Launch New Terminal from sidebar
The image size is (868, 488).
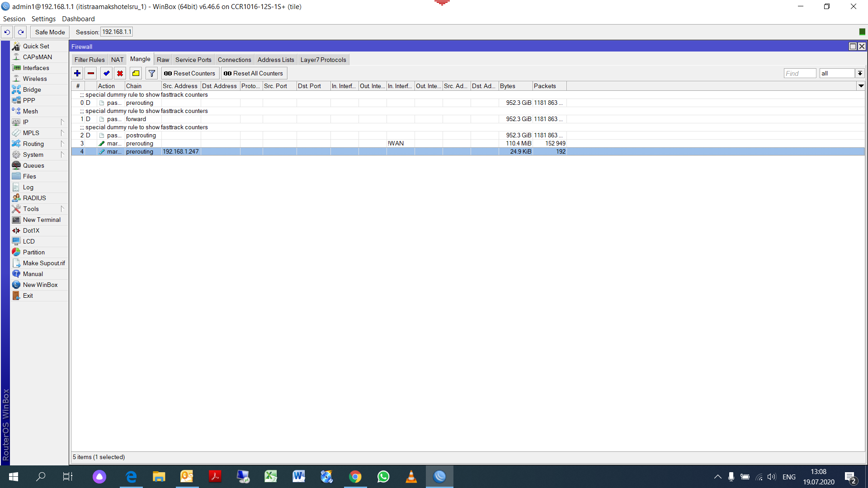click(x=39, y=220)
